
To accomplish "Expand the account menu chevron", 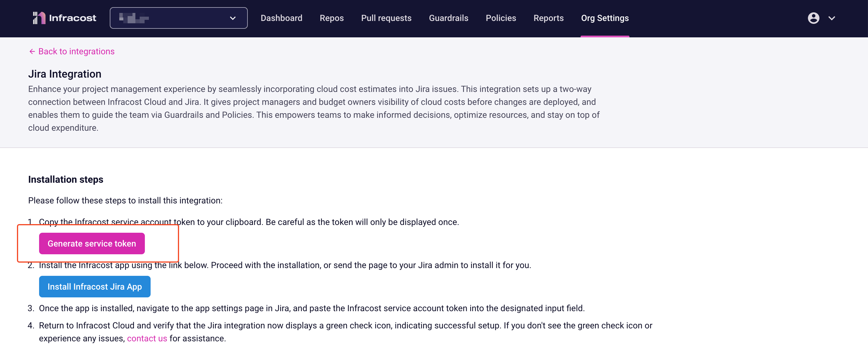I will tap(831, 18).
